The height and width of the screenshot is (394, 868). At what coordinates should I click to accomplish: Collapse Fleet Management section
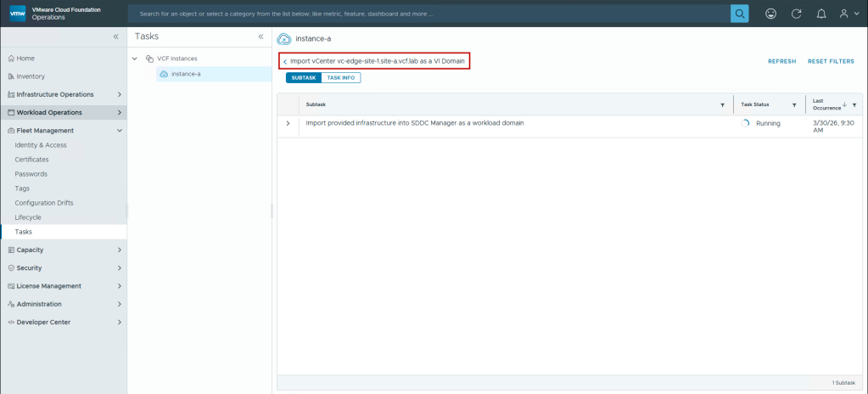pos(119,131)
